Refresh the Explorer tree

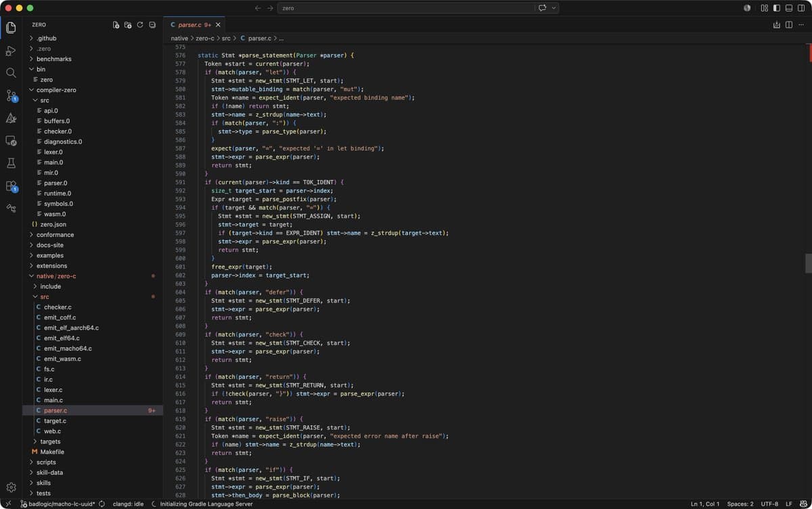pos(140,25)
